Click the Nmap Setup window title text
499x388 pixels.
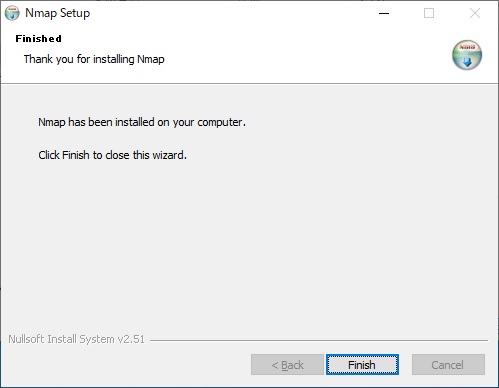58,13
